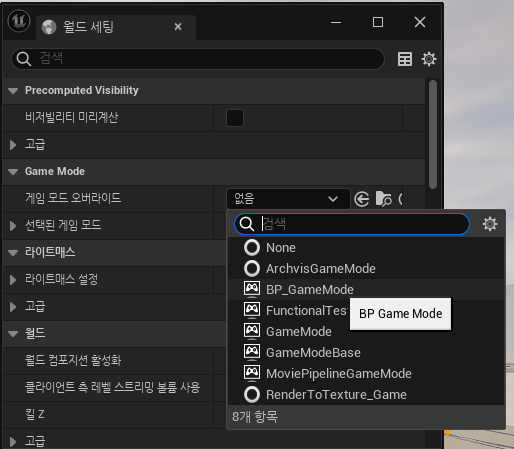Minimize the World Settings window
This screenshot has width=514, height=449.
click(x=336, y=23)
